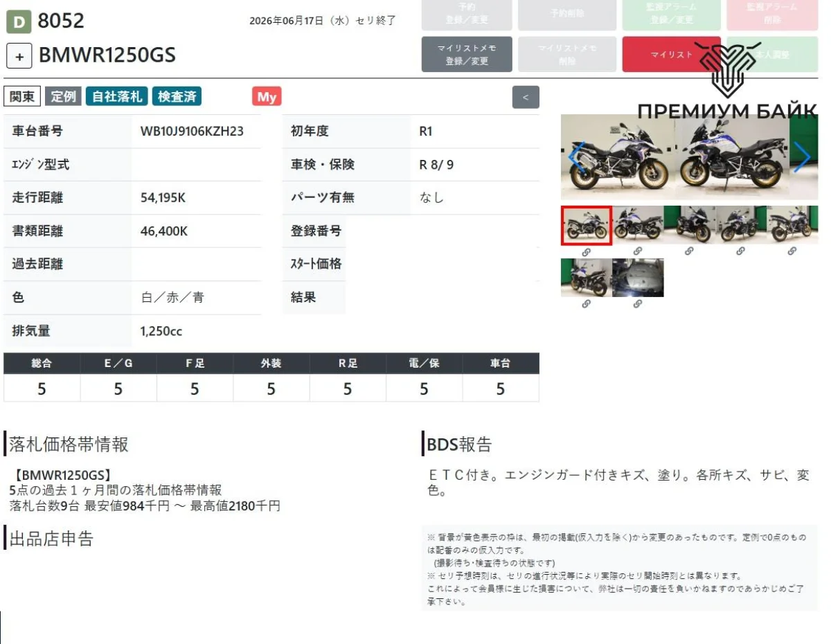Image resolution: width=831 pixels, height=644 pixels.
Task: Click the BDS報告 section heading
Action: pyautogui.click(x=459, y=445)
